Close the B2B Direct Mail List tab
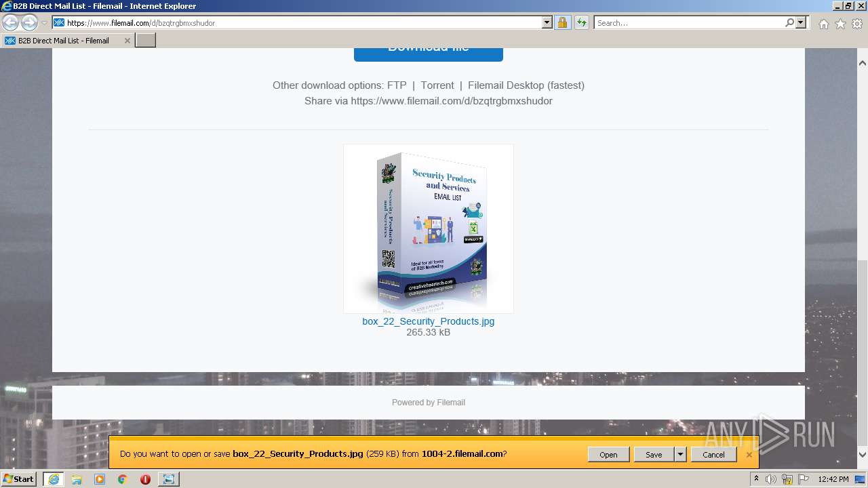 click(127, 41)
